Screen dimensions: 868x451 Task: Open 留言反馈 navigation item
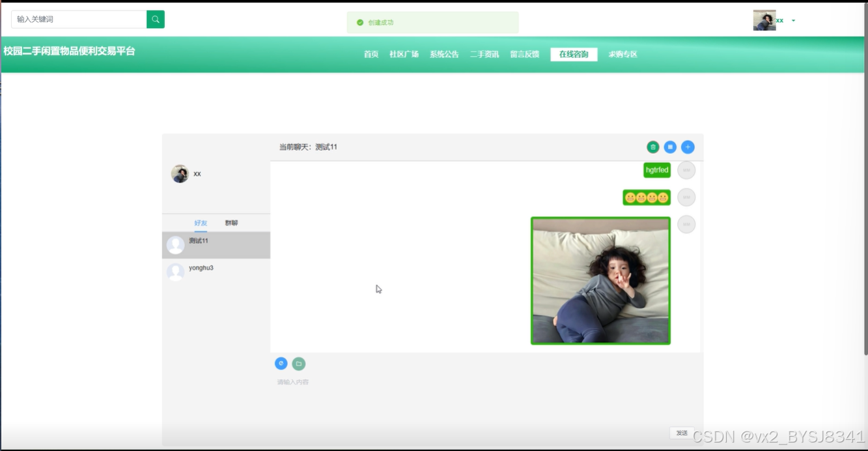(x=525, y=55)
